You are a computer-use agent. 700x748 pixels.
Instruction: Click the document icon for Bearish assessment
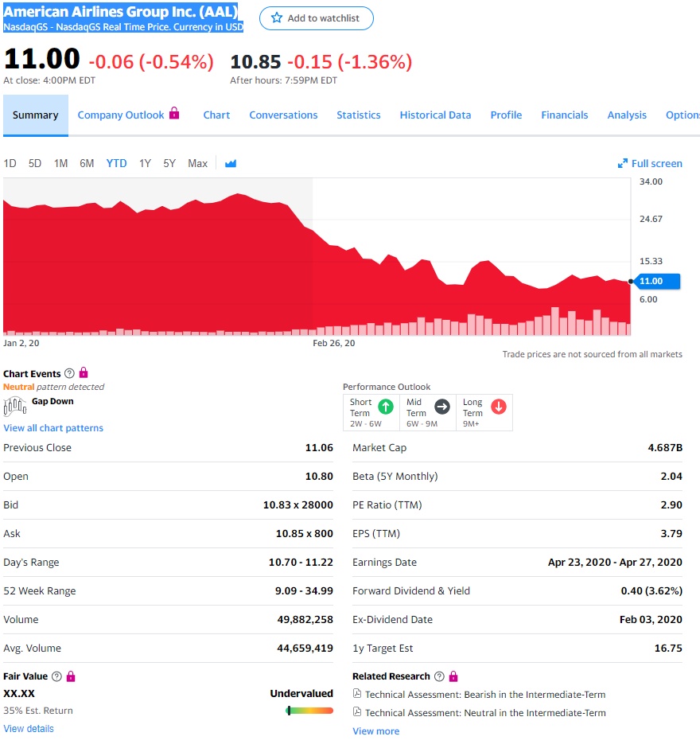coord(356,694)
